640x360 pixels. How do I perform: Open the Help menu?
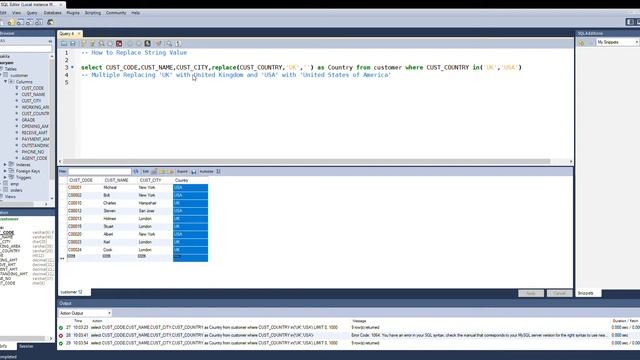point(136,13)
